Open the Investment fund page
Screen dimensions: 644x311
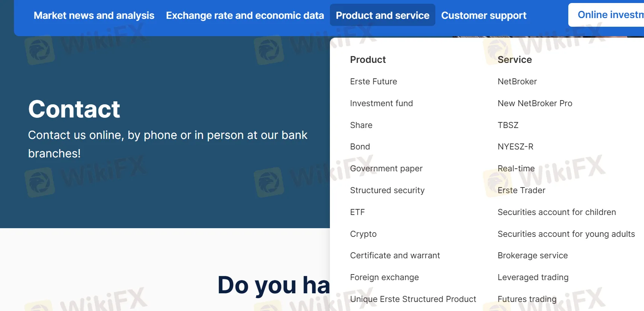(x=381, y=103)
